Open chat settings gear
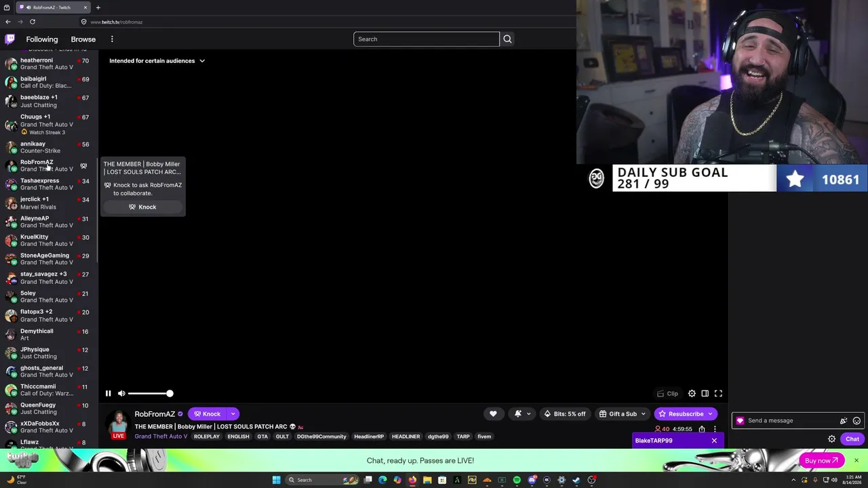 click(832, 439)
